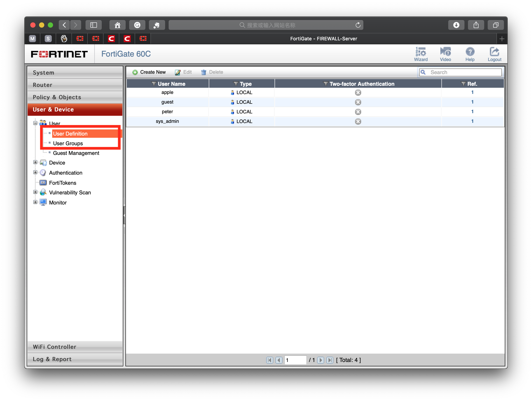Open the System menu section
Image resolution: width=532 pixels, height=401 pixels.
(x=75, y=72)
